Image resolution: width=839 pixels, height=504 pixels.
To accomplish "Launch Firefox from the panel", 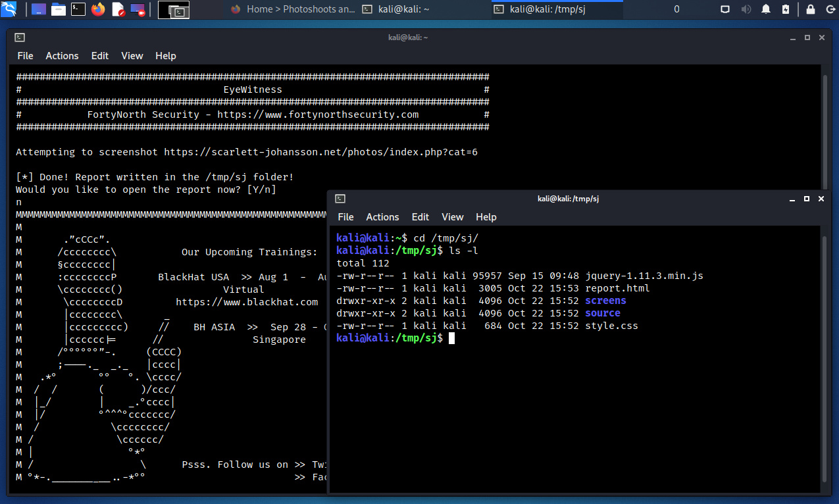I will [x=99, y=9].
